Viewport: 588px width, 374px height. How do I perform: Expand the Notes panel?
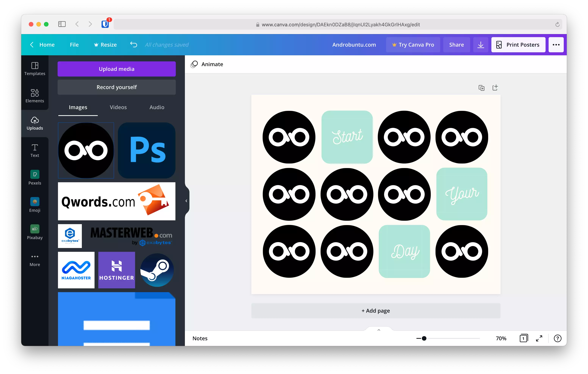tap(379, 329)
